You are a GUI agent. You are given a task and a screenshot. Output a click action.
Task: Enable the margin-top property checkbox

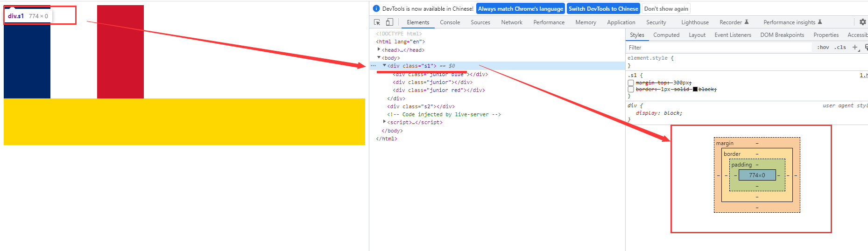[x=631, y=83]
